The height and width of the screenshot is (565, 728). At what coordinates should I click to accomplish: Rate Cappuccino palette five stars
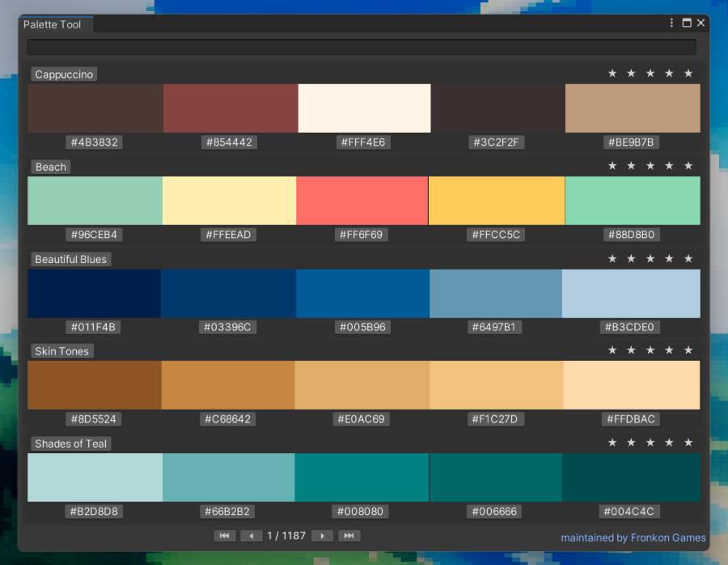tap(688, 73)
